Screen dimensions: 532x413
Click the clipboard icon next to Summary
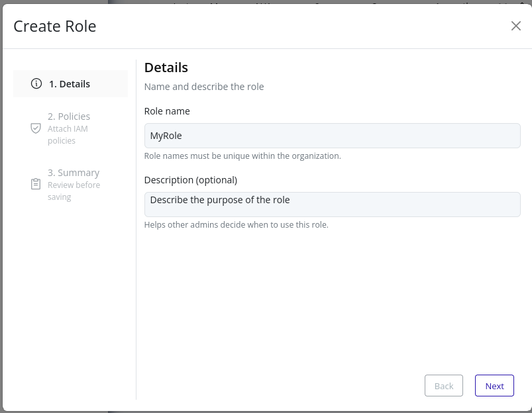[35, 184]
